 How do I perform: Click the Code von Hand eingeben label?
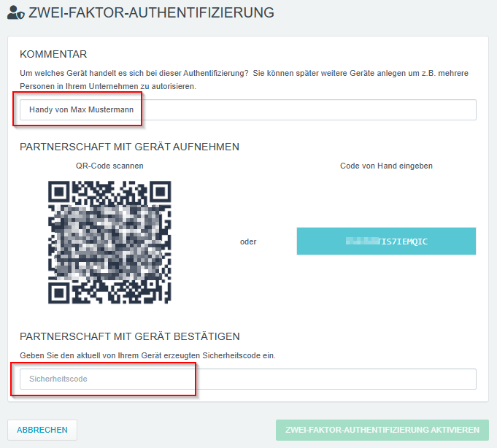coord(386,166)
